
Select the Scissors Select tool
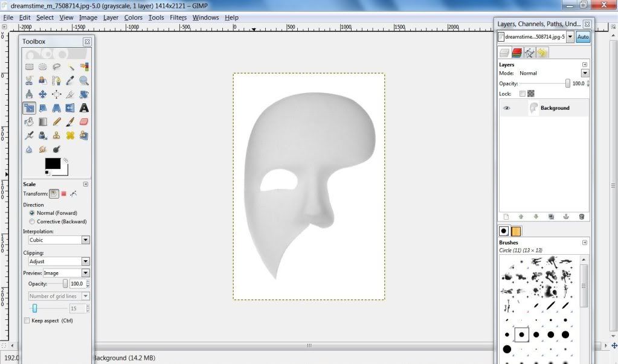(29, 81)
